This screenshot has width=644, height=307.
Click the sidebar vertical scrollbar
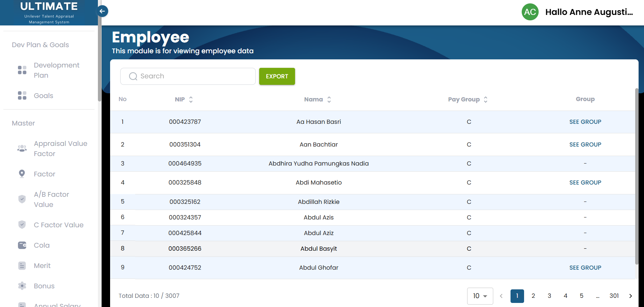(x=99, y=51)
